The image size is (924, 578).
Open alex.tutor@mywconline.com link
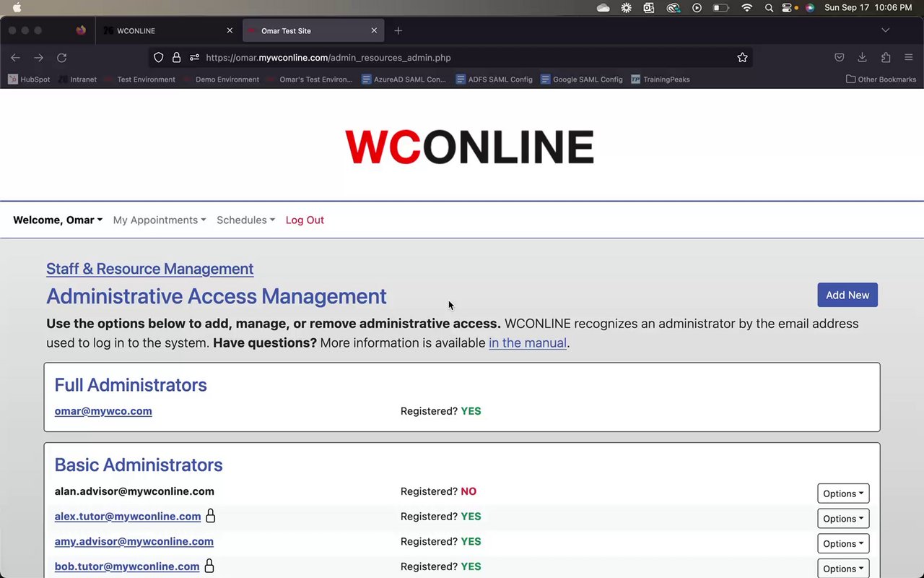click(x=128, y=517)
